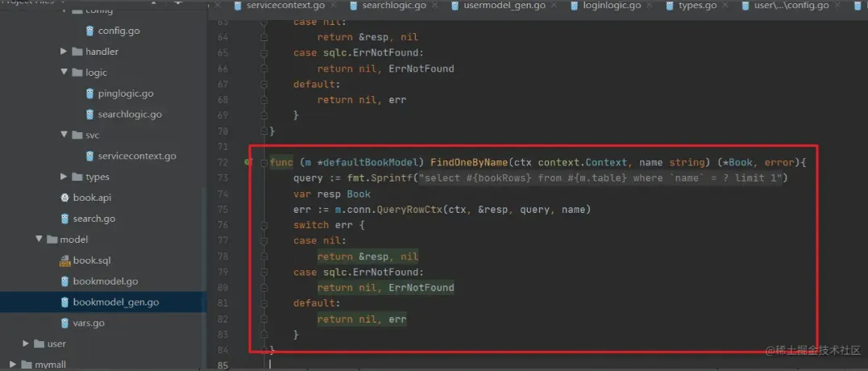This screenshot has height=371, width=868.
Task: Close the usermodel_gen.go tab
Action: [x=556, y=5]
